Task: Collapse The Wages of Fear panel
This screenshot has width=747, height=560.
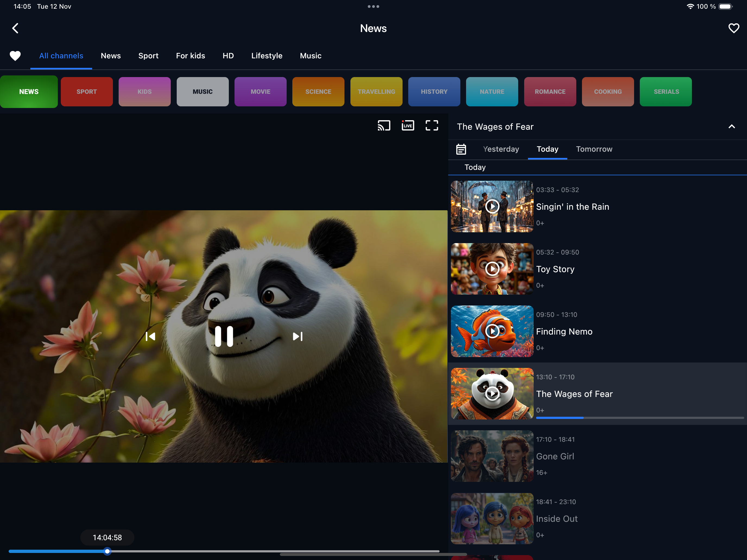Action: (x=732, y=127)
